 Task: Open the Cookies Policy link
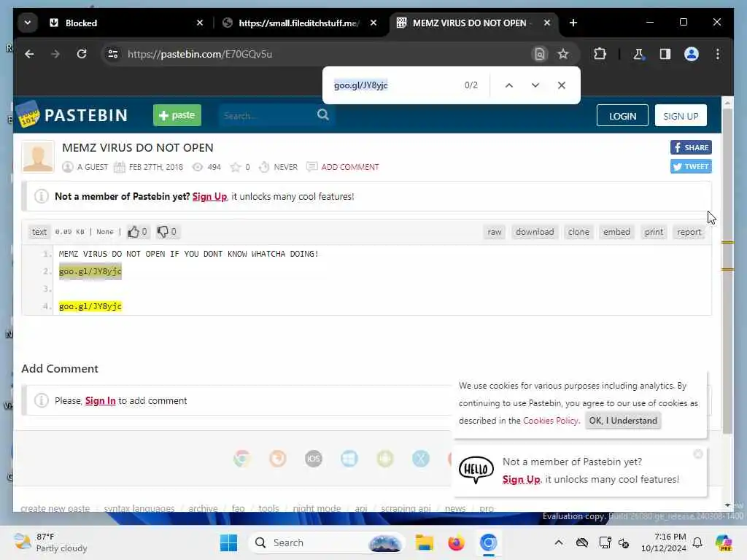(550, 421)
